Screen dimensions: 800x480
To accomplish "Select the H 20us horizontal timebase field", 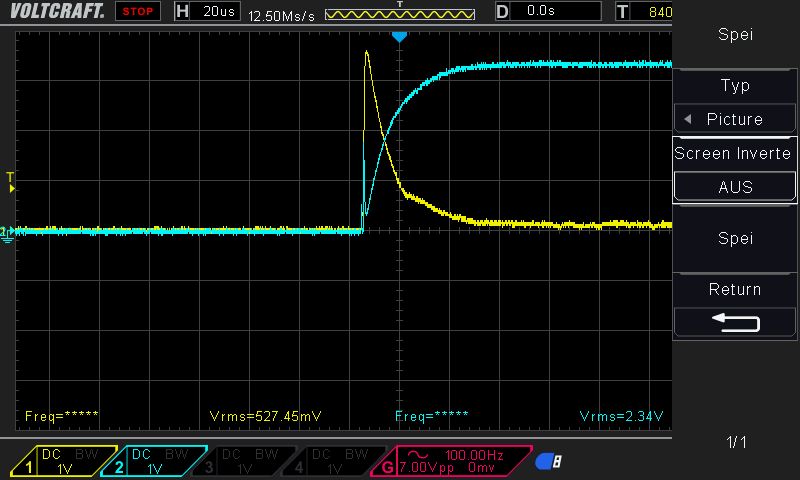I will click(207, 11).
